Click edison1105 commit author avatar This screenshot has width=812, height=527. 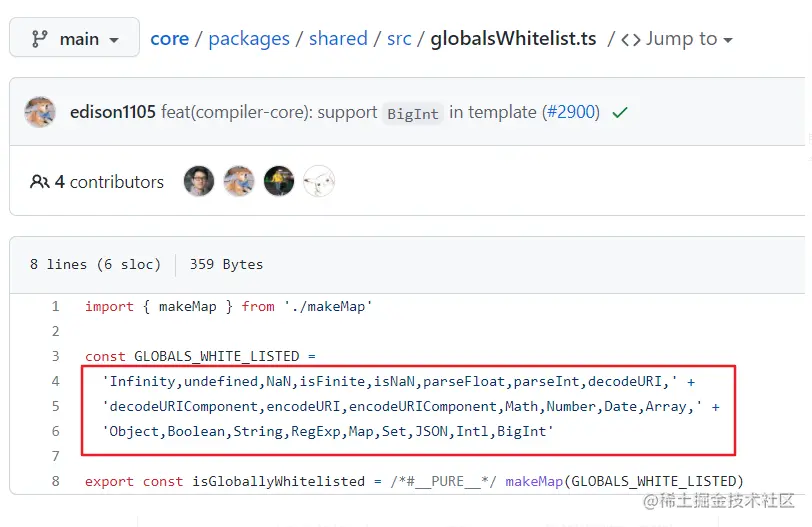[40, 112]
